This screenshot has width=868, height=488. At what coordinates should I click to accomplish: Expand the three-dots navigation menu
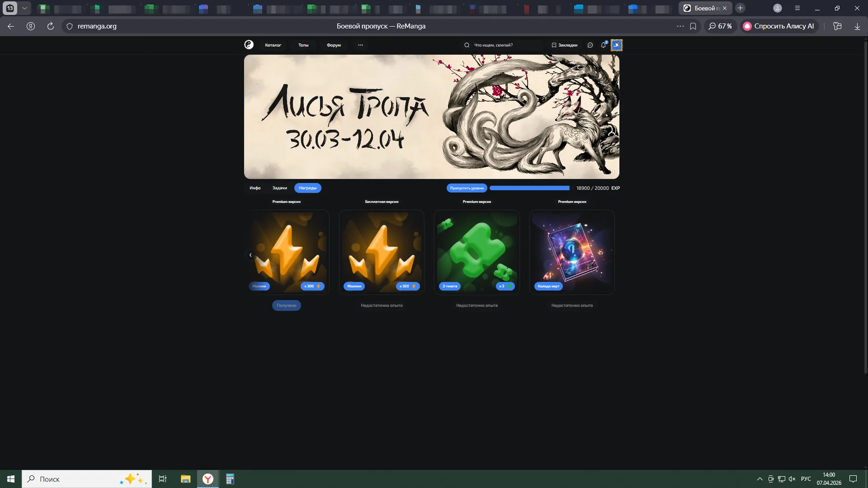360,45
